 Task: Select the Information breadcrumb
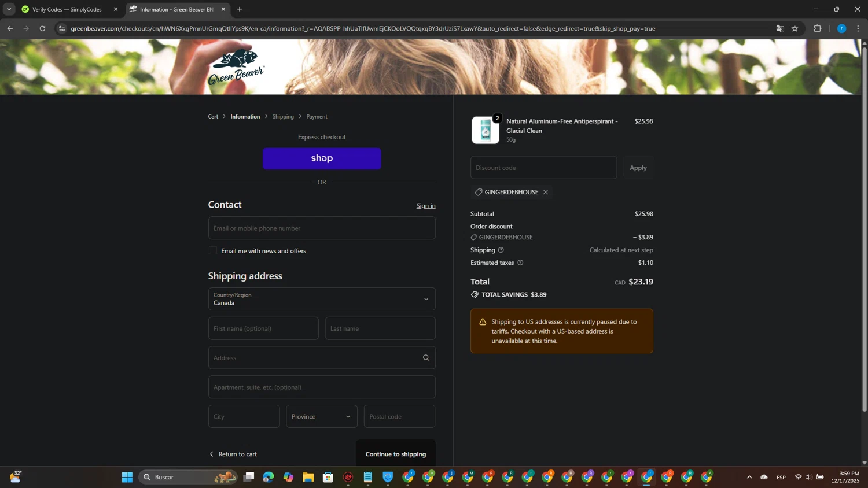pyautogui.click(x=245, y=117)
